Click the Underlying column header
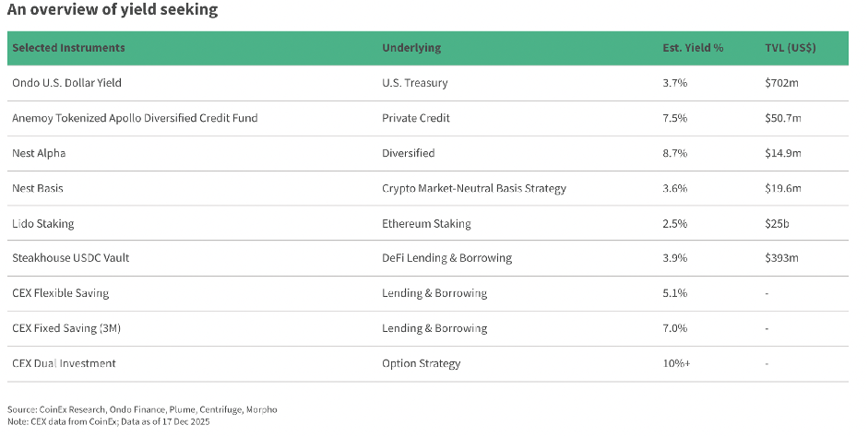Screen dimensions: 868x437 pyautogui.click(x=411, y=48)
